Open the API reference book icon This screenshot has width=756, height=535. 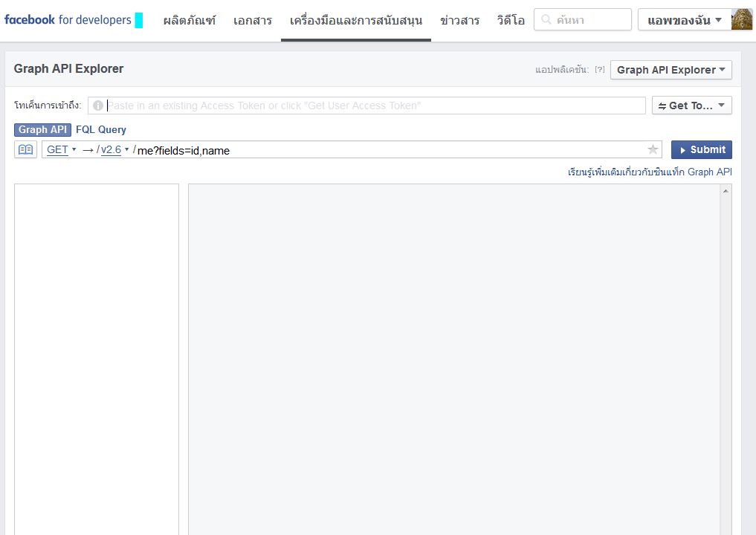pos(25,149)
